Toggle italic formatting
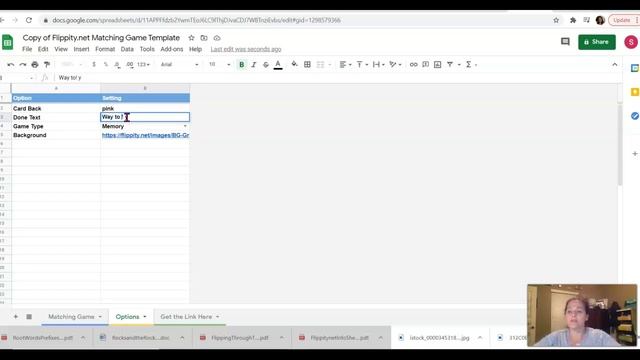 pos(253,64)
